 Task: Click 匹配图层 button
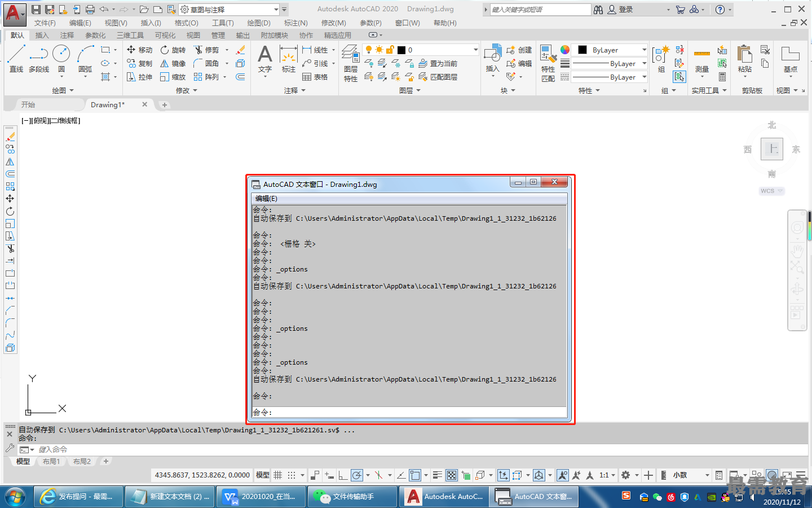pos(438,77)
